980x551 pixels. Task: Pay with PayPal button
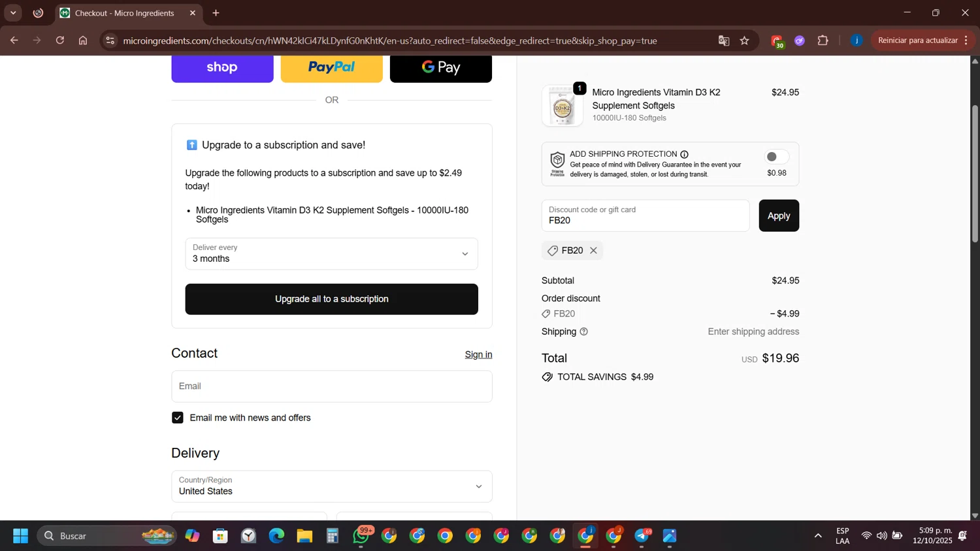[x=332, y=68]
